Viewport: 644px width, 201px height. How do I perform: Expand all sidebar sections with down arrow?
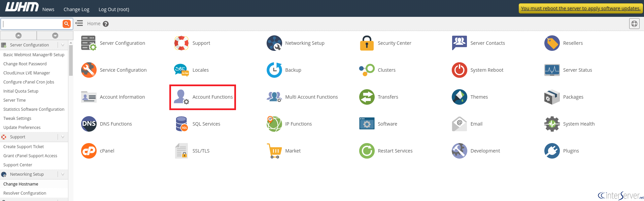(x=55, y=36)
